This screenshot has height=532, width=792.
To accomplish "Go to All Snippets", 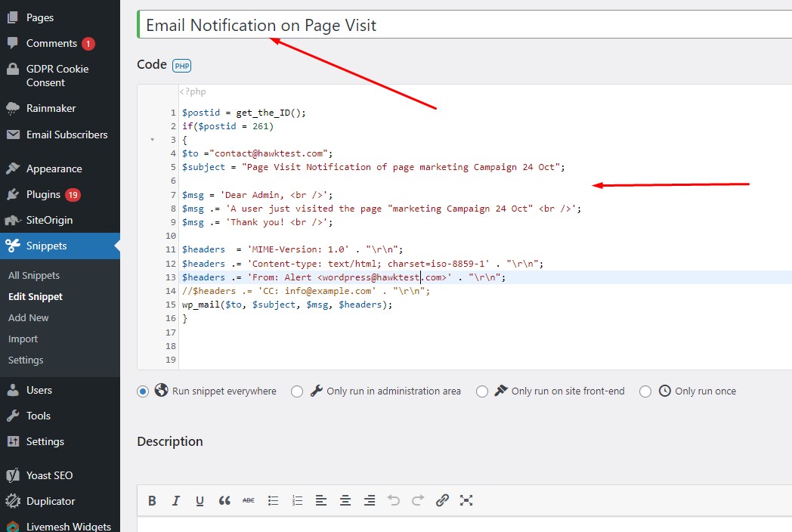I will pos(34,276).
